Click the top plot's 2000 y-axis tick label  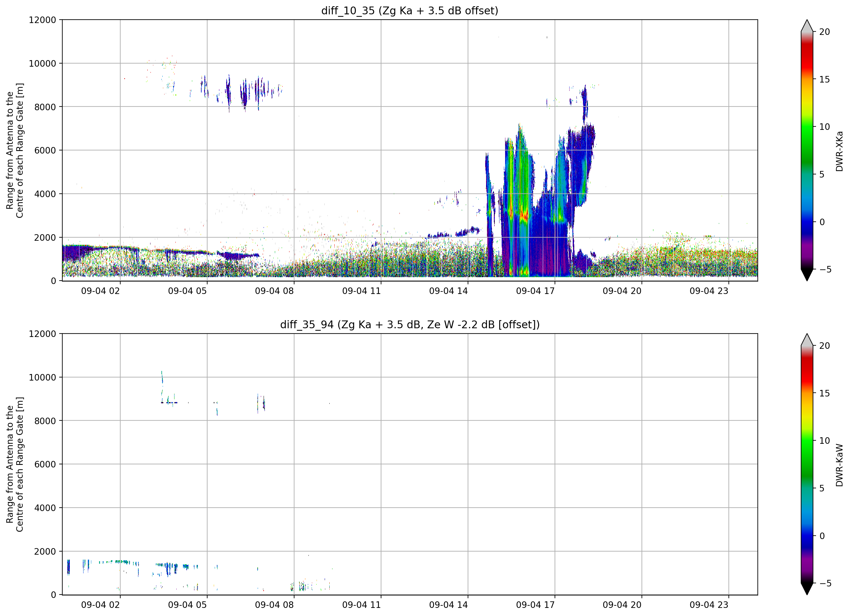45,237
